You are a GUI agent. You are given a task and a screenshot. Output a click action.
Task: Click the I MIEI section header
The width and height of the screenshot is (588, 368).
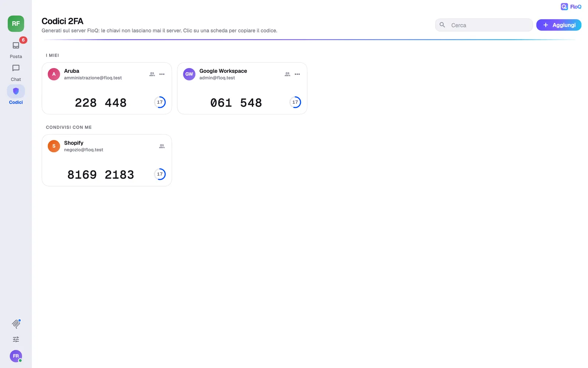point(53,55)
